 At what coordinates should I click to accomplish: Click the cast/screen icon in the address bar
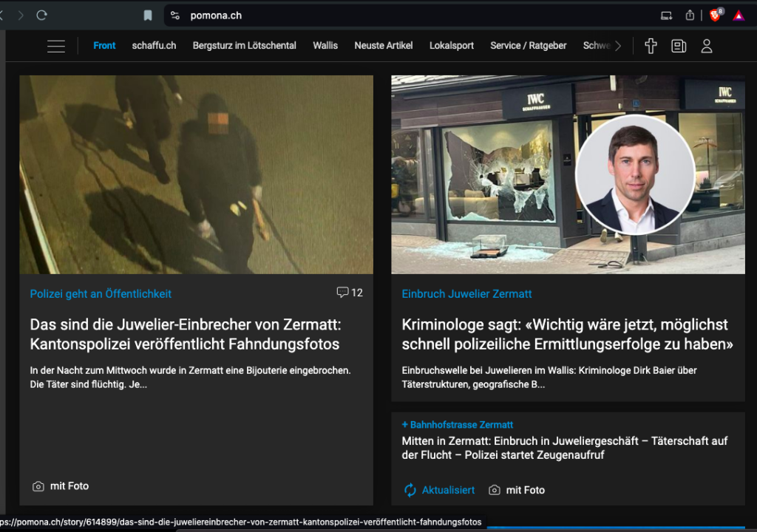point(666,16)
